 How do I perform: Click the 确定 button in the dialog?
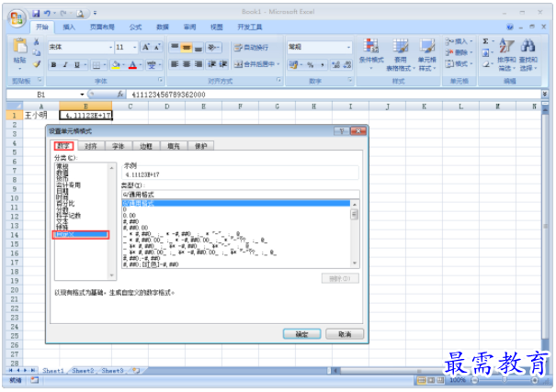[x=301, y=334]
